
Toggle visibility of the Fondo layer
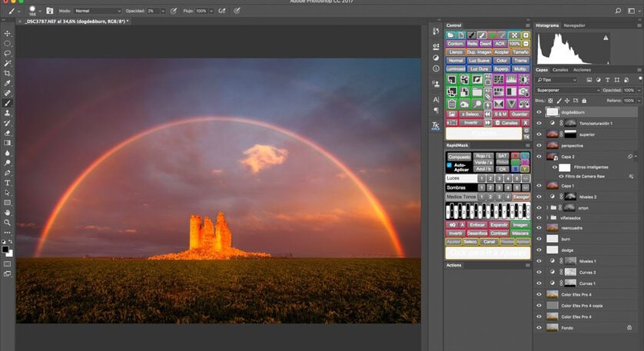(539, 327)
